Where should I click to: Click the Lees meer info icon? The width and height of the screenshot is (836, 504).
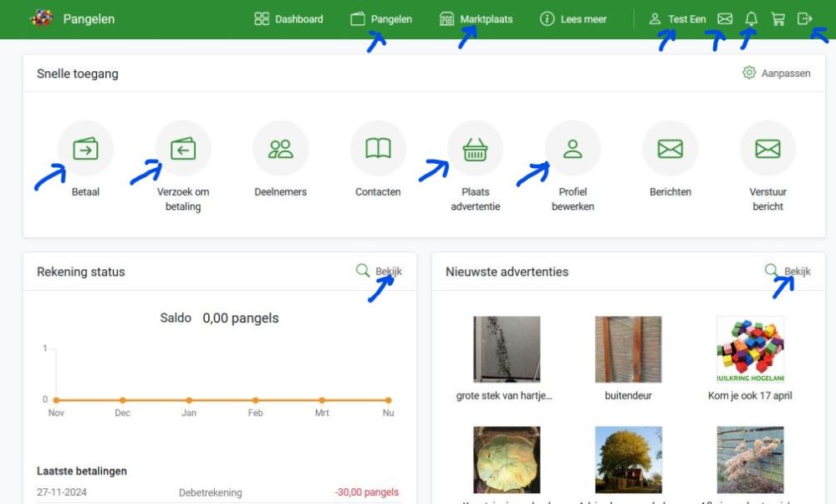tap(547, 19)
